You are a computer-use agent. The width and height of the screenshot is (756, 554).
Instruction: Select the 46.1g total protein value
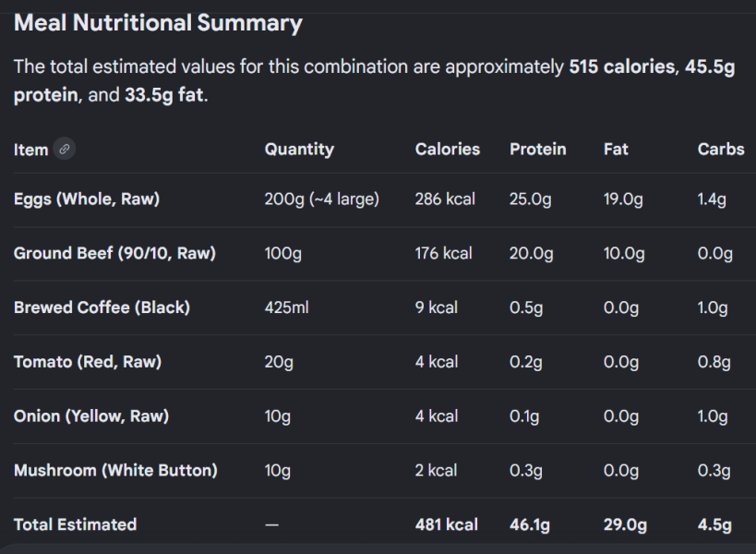(x=530, y=525)
